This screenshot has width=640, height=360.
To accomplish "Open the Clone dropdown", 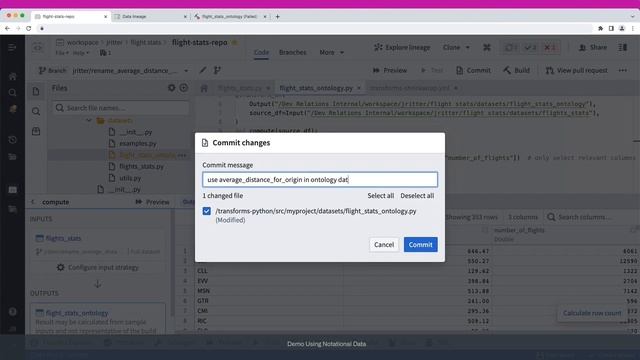I will [x=456, y=47].
